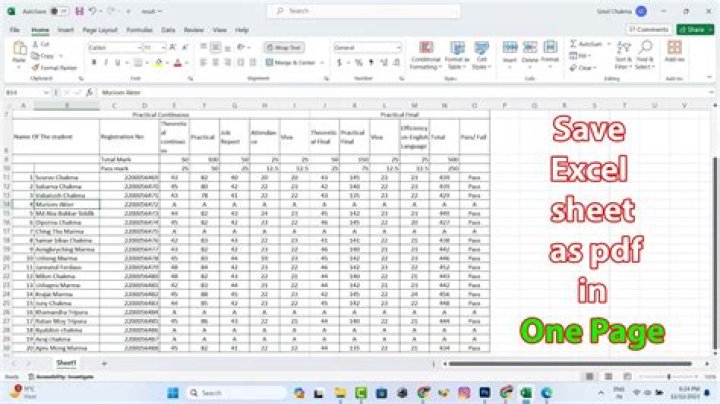Click the Center align icon
Image resolution: width=720 pixels, height=404 pixels.
click(215, 62)
